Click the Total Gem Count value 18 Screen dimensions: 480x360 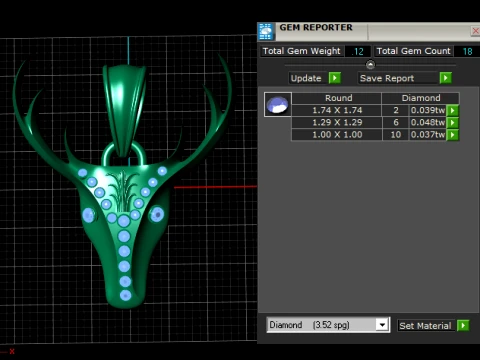pos(467,51)
